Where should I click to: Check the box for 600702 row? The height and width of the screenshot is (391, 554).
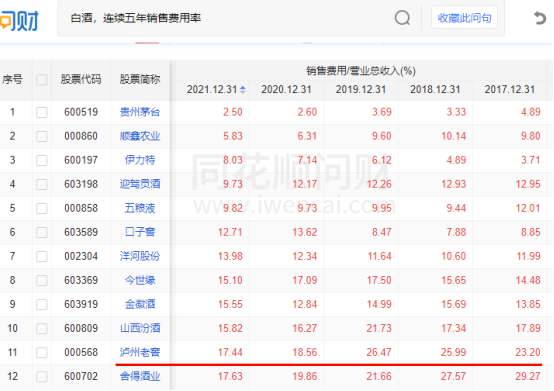(x=42, y=377)
